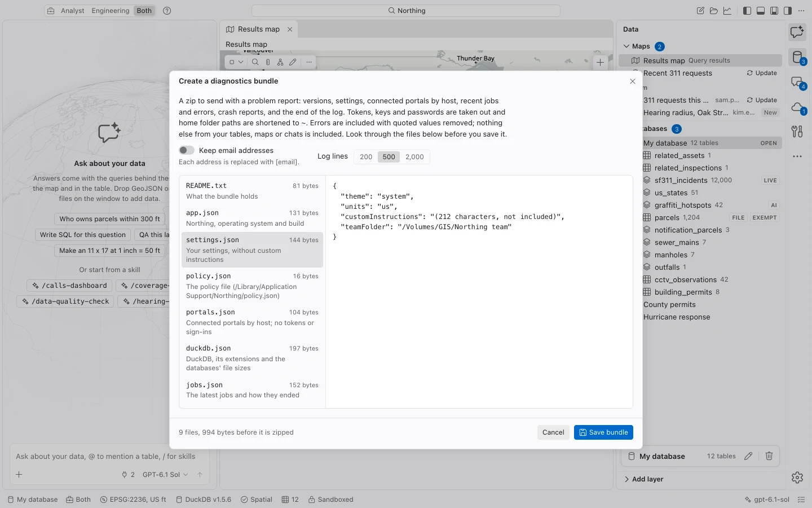Switch to the Analyst mode tab
Screen dimensions: 812x508
click(x=73, y=11)
